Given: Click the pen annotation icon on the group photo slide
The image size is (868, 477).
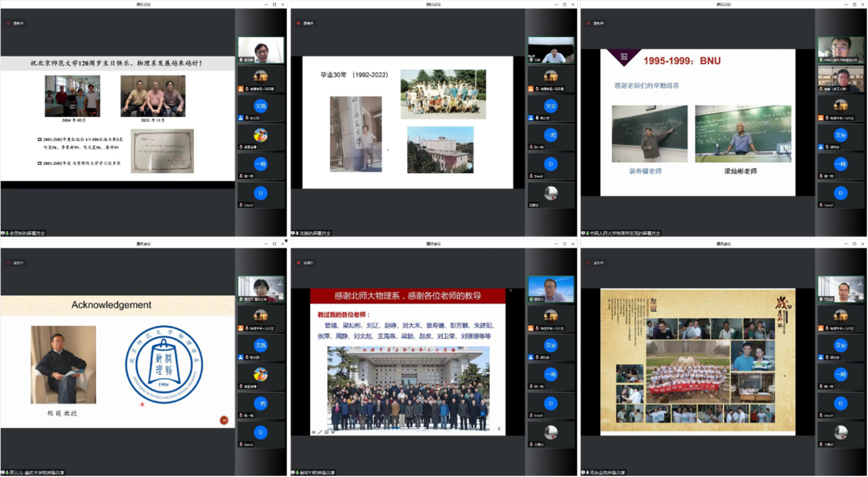Looking at the screenshot, I should click(320, 432).
